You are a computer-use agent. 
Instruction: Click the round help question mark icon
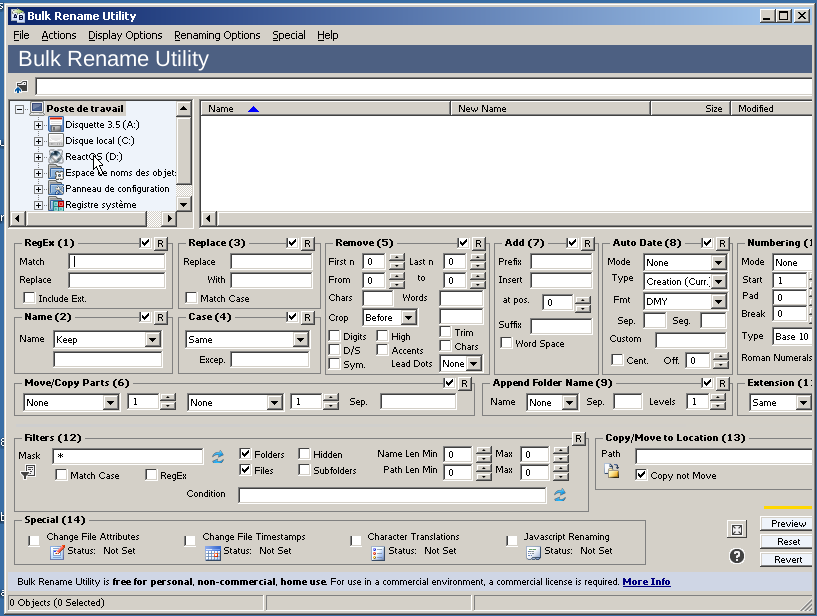(737, 556)
